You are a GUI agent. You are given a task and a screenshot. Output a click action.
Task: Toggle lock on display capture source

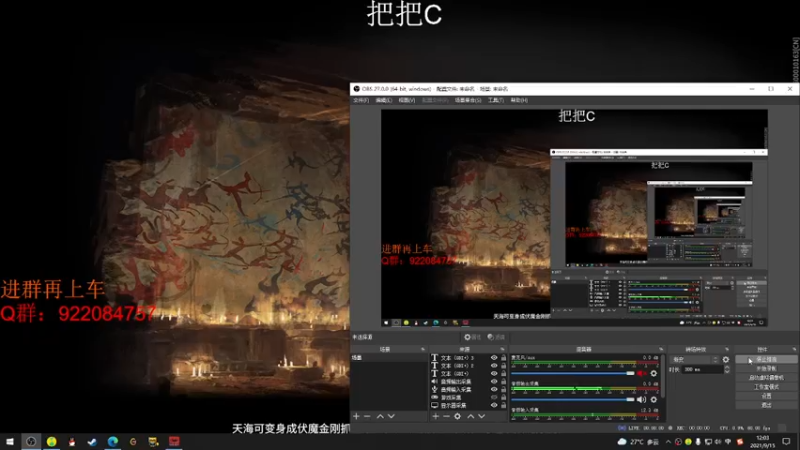pyautogui.click(x=504, y=405)
